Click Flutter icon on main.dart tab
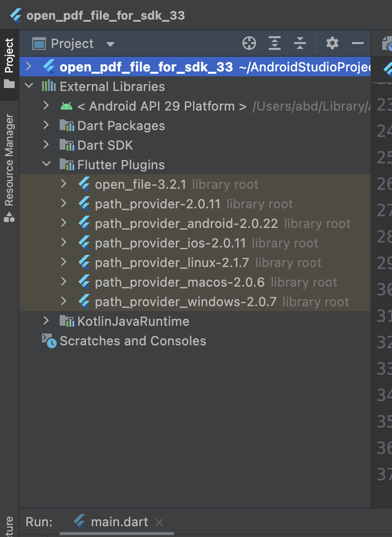Viewport: 392px width, 537px height. tap(80, 521)
